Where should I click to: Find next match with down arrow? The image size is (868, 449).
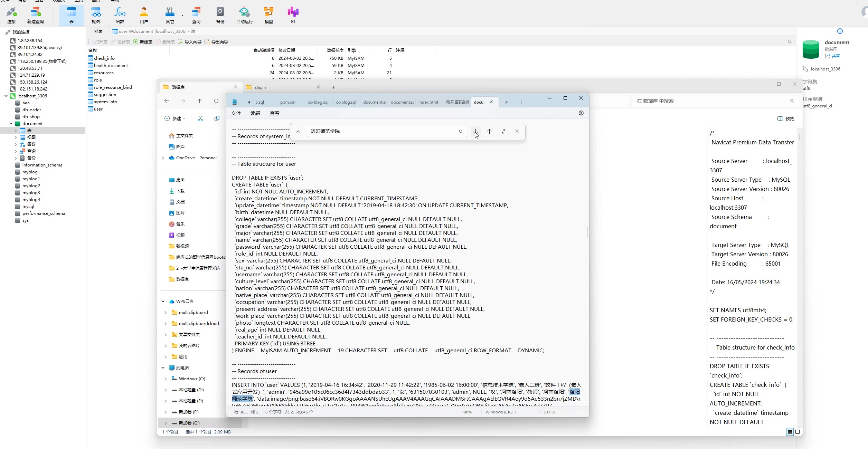click(476, 132)
